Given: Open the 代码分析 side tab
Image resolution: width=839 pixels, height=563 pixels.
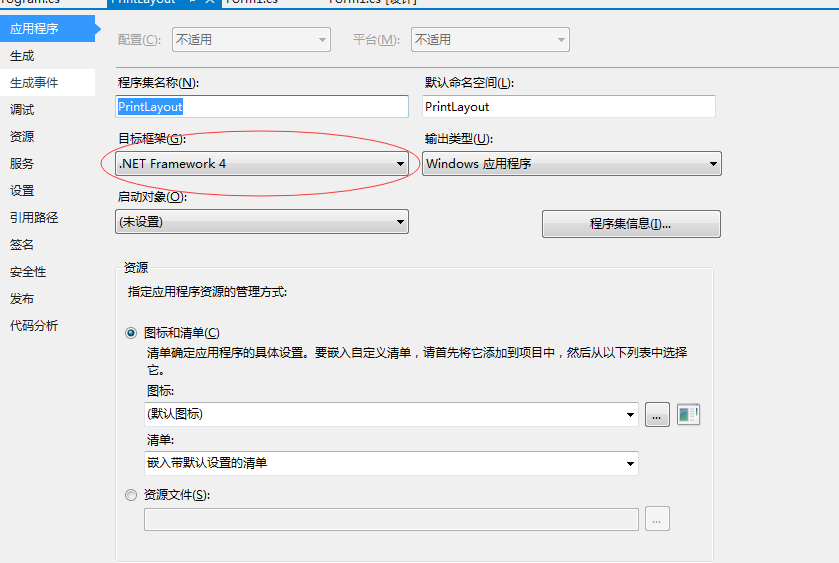Looking at the screenshot, I should coord(47,325).
